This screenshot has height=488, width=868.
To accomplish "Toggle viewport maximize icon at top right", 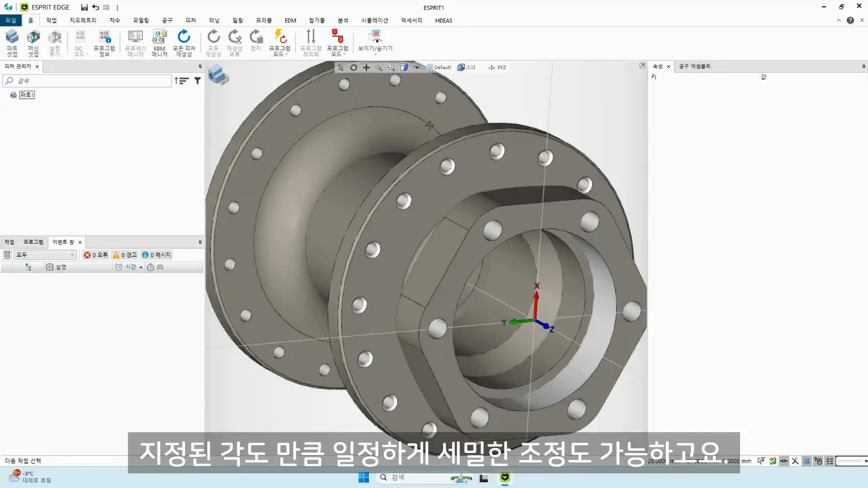I will coord(642,66).
